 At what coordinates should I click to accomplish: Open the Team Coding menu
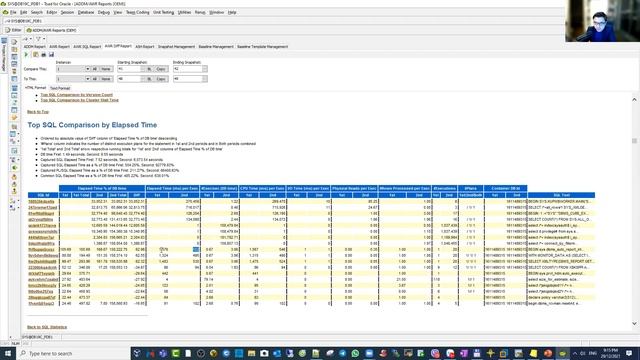pyautogui.click(x=138, y=12)
